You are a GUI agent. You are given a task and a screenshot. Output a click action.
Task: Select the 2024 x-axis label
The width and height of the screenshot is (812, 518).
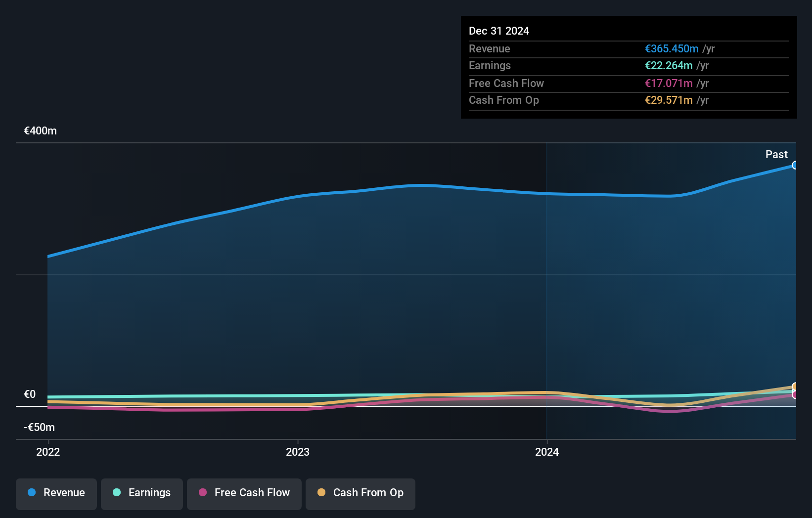[547, 452]
